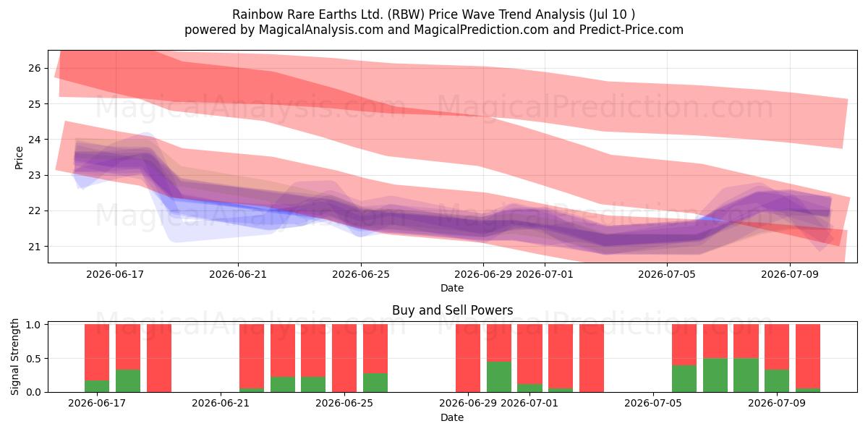The width and height of the screenshot is (868, 434).
Task: Click 2026-07-09 date tick under Buy/Sell chart
Action: click(777, 404)
